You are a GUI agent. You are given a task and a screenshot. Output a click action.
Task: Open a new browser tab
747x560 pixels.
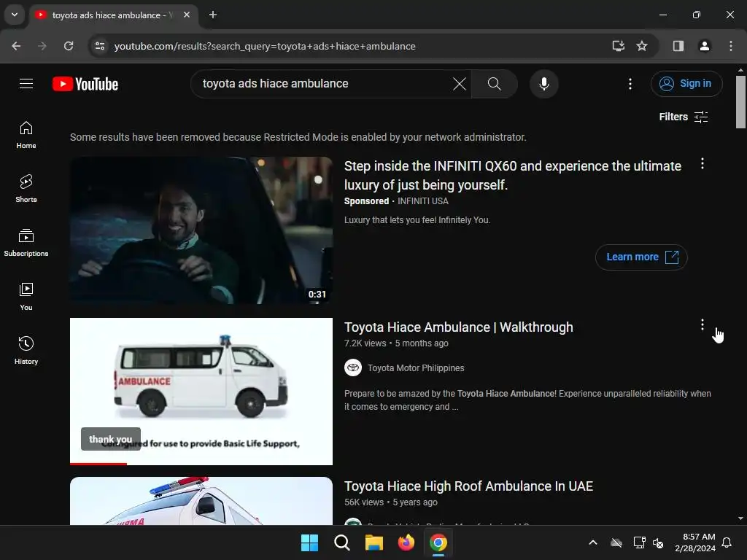coord(213,15)
